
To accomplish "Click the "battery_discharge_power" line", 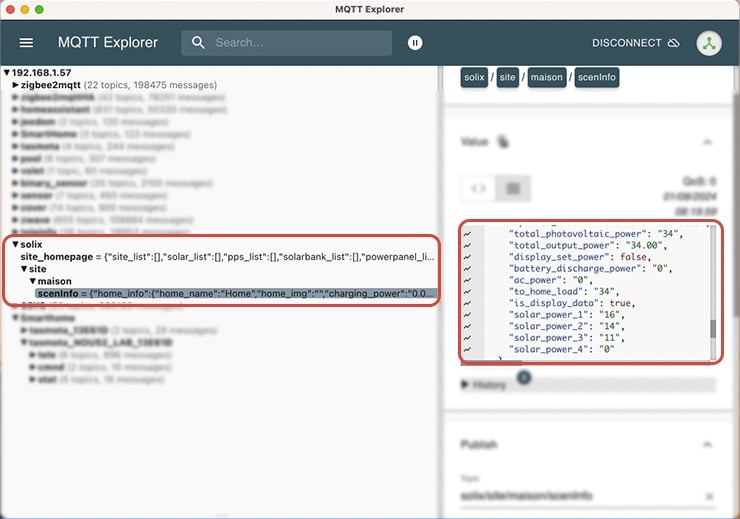I will [x=590, y=268].
